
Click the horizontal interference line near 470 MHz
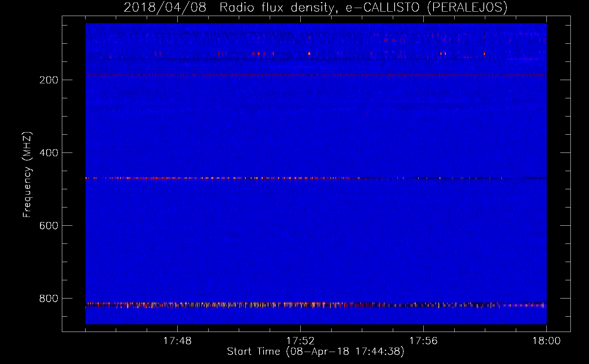pyautogui.click(x=316, y=178)
